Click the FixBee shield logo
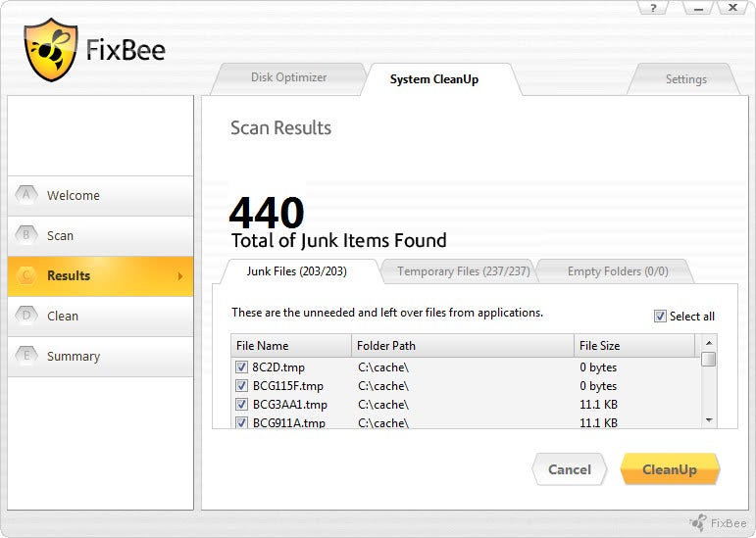This screenshot has width=756, height=538. tap(51, 49)
